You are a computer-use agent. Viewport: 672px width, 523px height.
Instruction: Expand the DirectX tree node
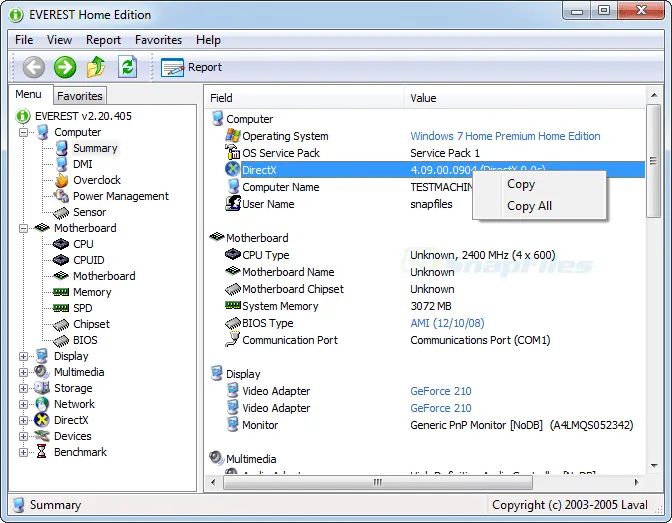click(x=23, y=421)
